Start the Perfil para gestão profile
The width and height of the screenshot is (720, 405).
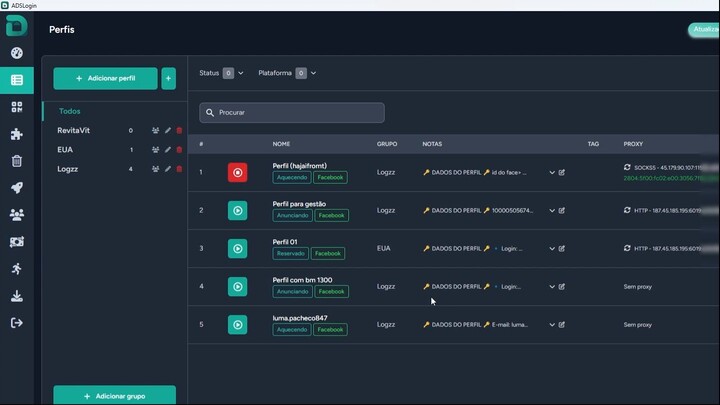click(237, 211)
